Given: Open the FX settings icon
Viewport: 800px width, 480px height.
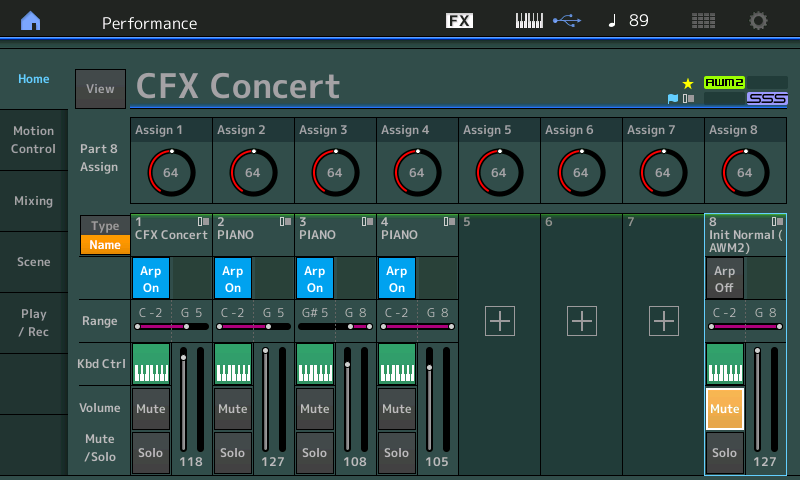Looking at the screenshot, I should coord(459,21).
